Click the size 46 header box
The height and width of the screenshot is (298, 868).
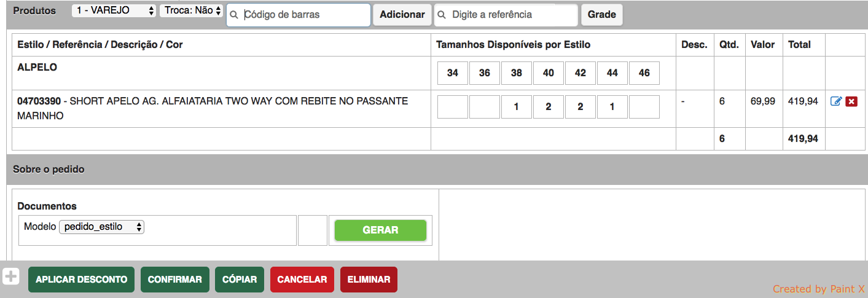click(x=644, y=73)
